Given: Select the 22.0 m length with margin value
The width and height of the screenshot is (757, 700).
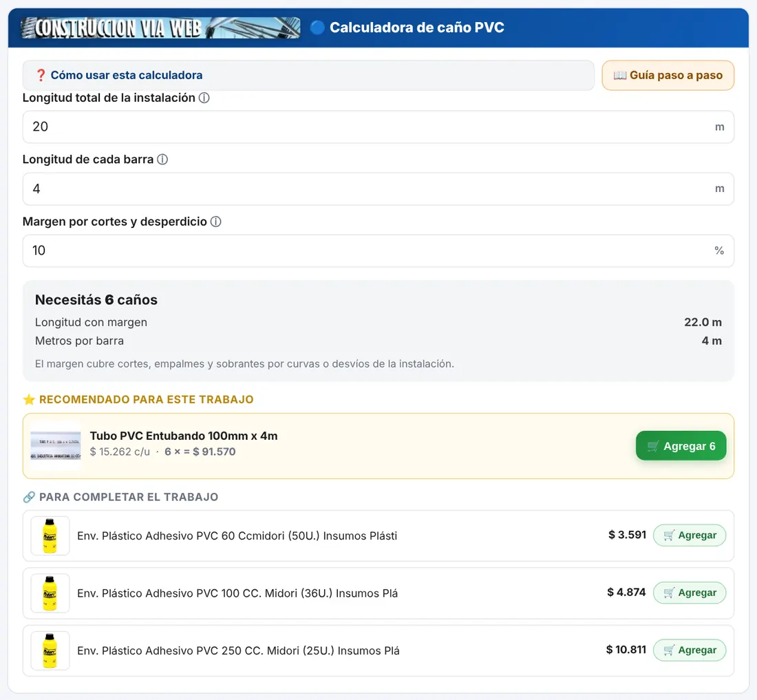Looking at the screenshot, I should [x=703, y=322].
